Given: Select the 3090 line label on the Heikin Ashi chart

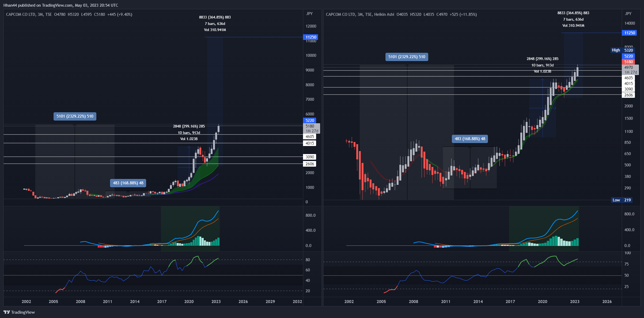Looking at the screenshot, I should pos(628,89).
